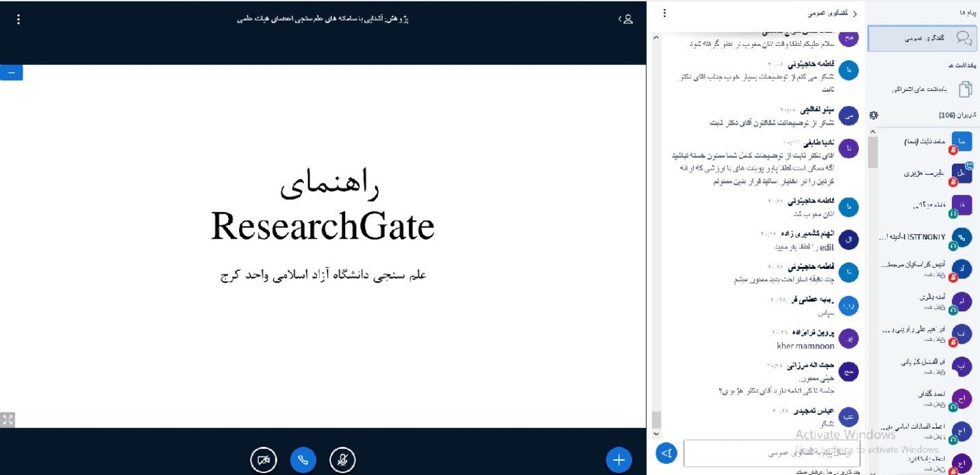Screen dimensions: 980x475
Task: Open the user menu for آمنه row avatar
Action: click(962, 301)
